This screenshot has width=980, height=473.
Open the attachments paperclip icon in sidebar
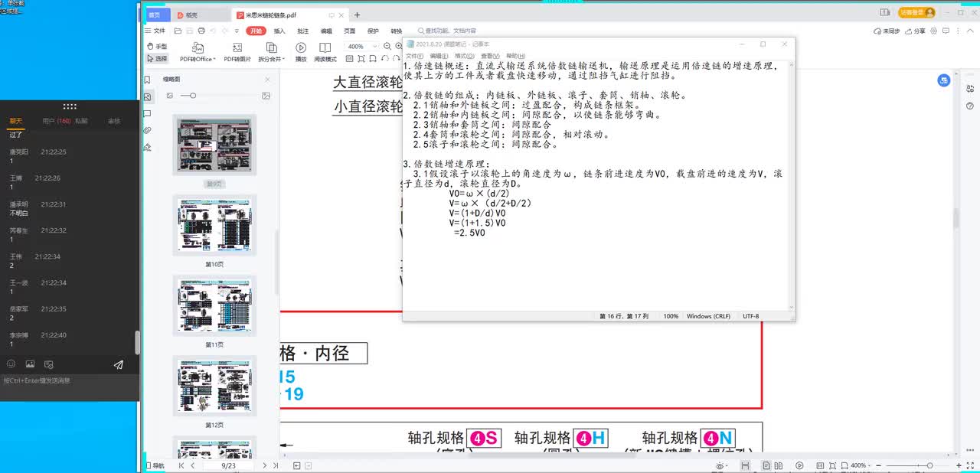(x=147, y=130)
